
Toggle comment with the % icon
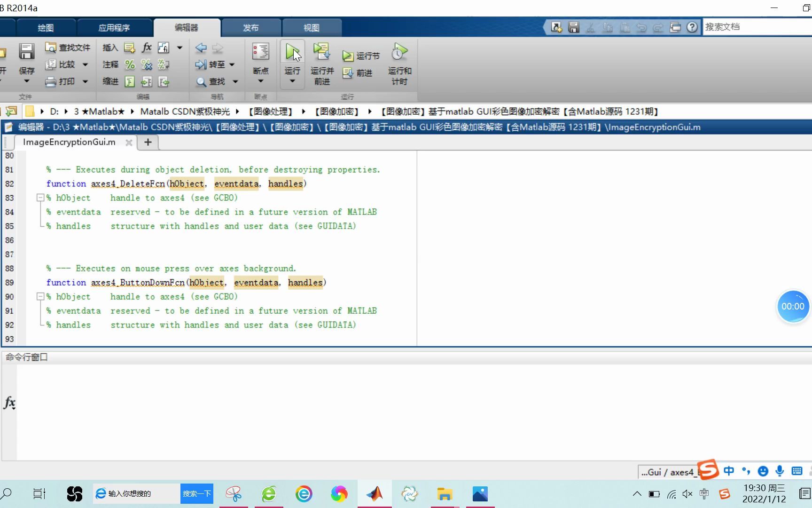click(130, 64)
